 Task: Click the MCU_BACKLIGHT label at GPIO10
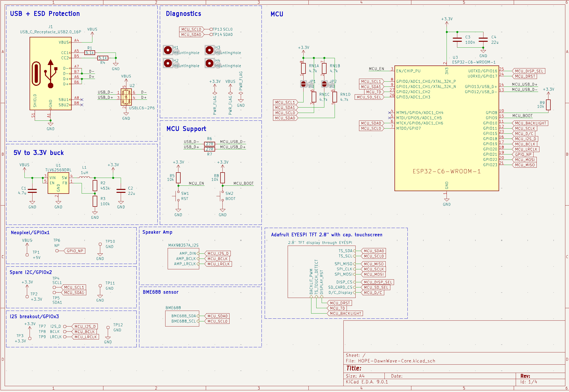(530, 123)
